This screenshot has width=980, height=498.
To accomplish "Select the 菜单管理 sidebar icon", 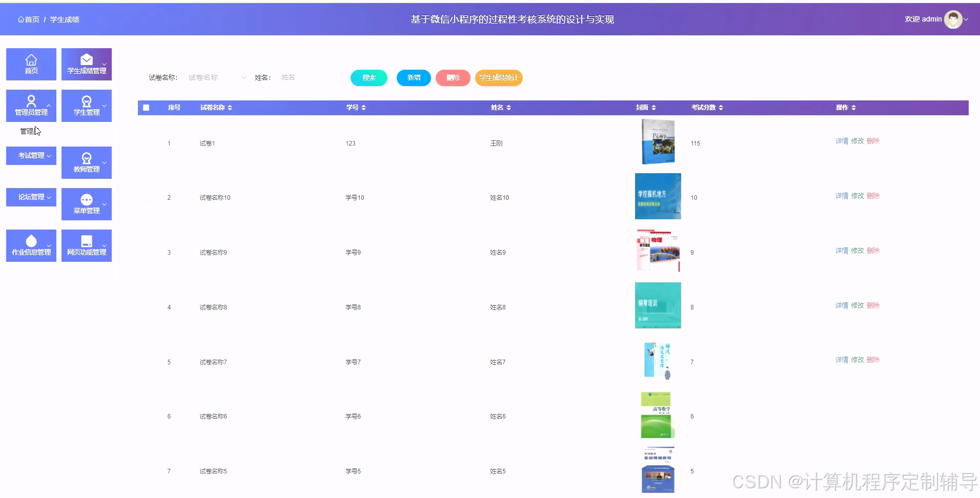I will click(86, 204).
